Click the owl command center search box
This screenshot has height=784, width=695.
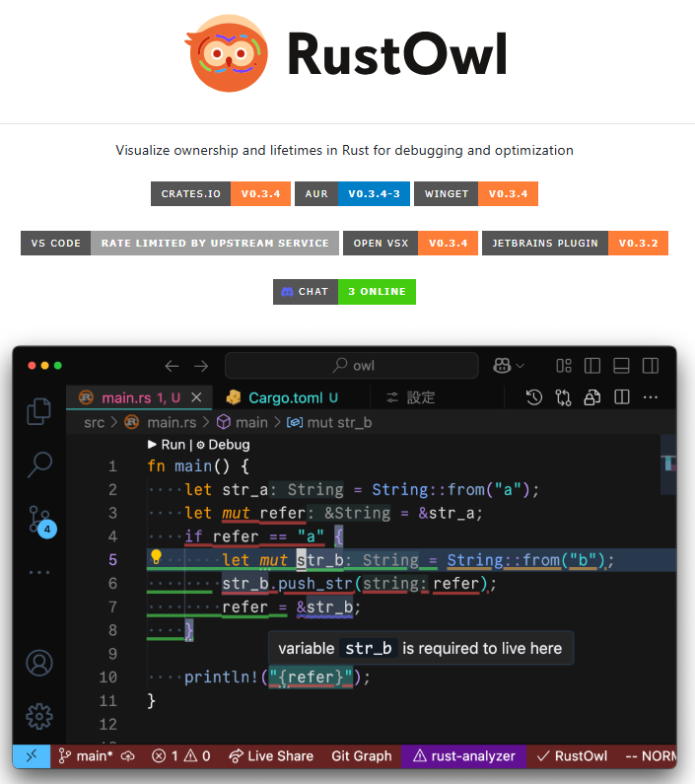tap(351, 366)
